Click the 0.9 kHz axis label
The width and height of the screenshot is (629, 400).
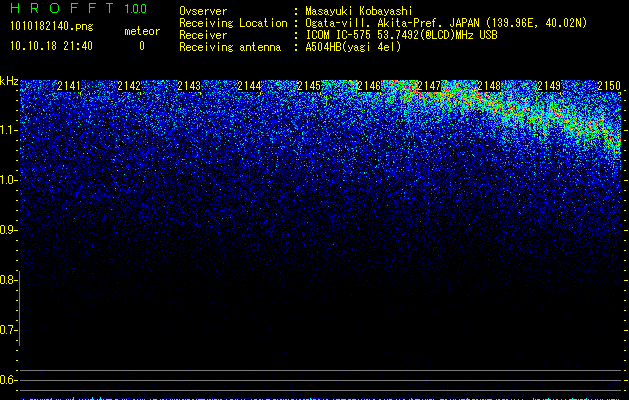click(x=7, y=230)
